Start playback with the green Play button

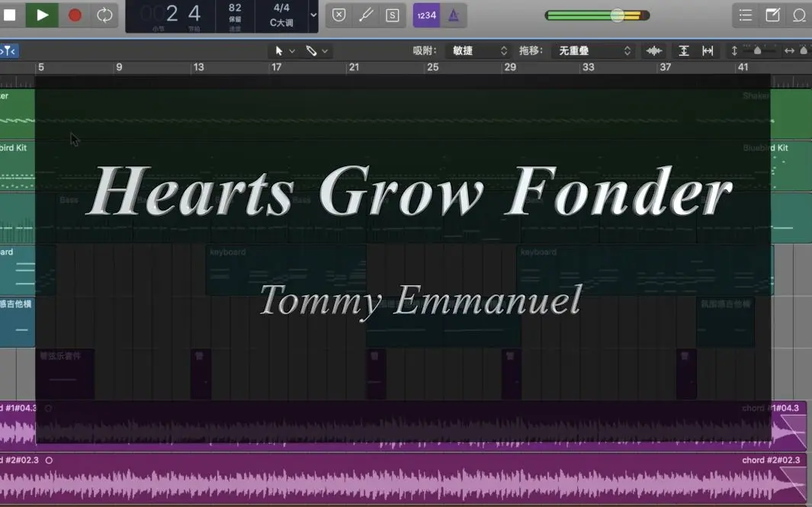pos(42,15)
